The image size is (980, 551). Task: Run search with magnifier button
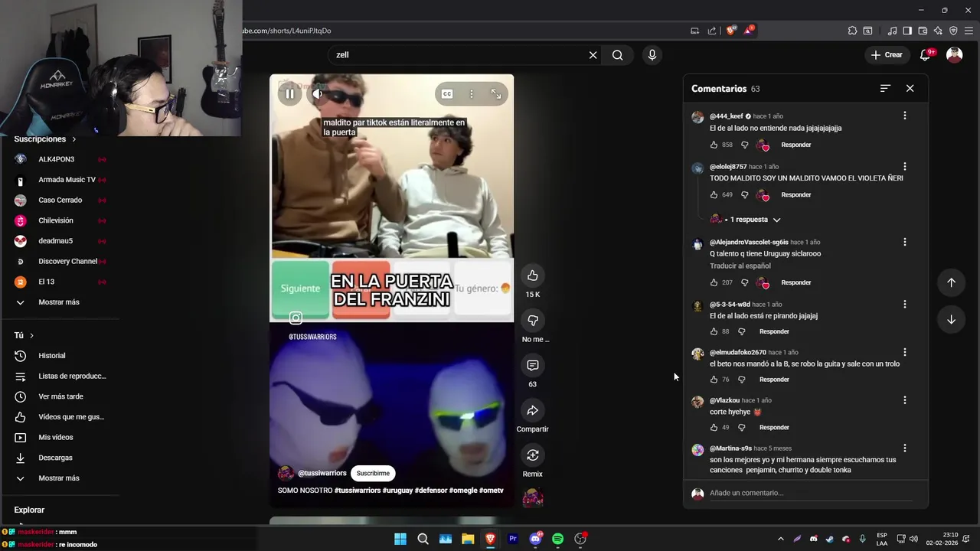618,55
